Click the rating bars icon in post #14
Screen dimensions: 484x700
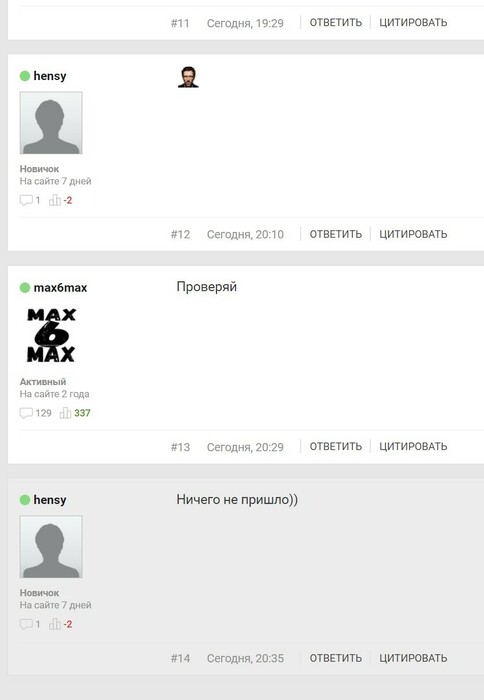tap(54, 624)
